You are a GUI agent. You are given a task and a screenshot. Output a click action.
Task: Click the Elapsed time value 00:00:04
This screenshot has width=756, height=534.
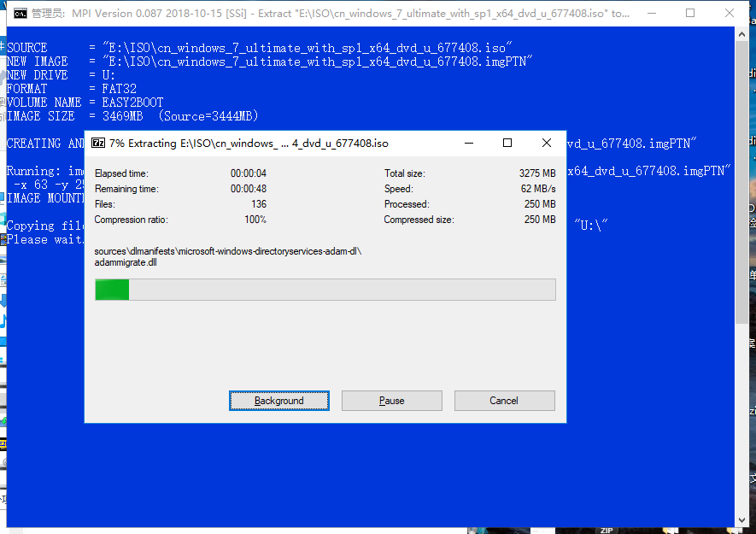tap(249, 173)
